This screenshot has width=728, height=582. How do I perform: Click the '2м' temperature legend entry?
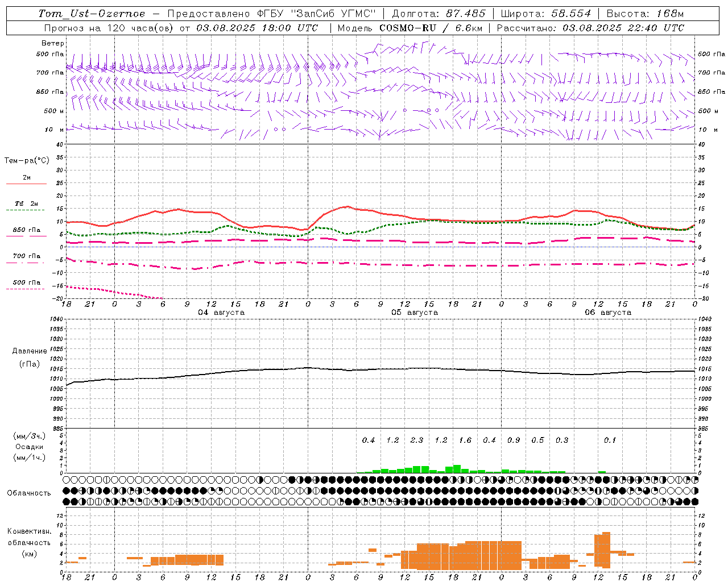pyautogui.click(x=27, y=178)
